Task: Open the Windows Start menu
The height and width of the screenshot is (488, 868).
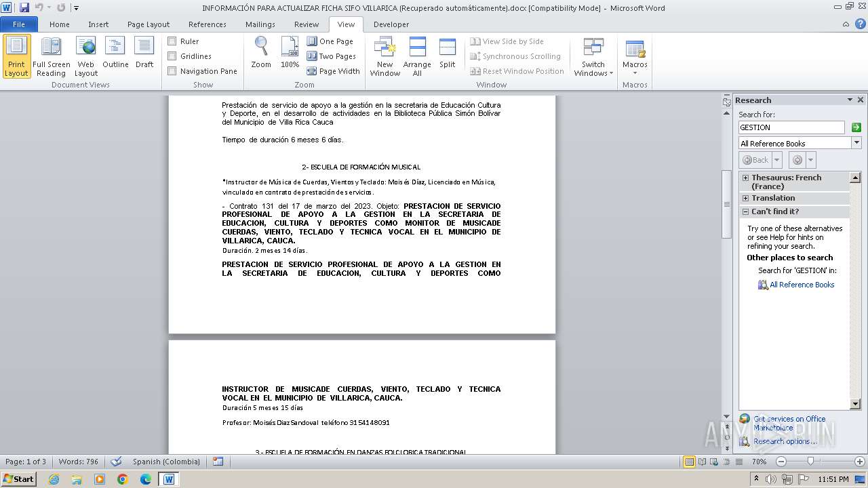Action: [18, 479]
